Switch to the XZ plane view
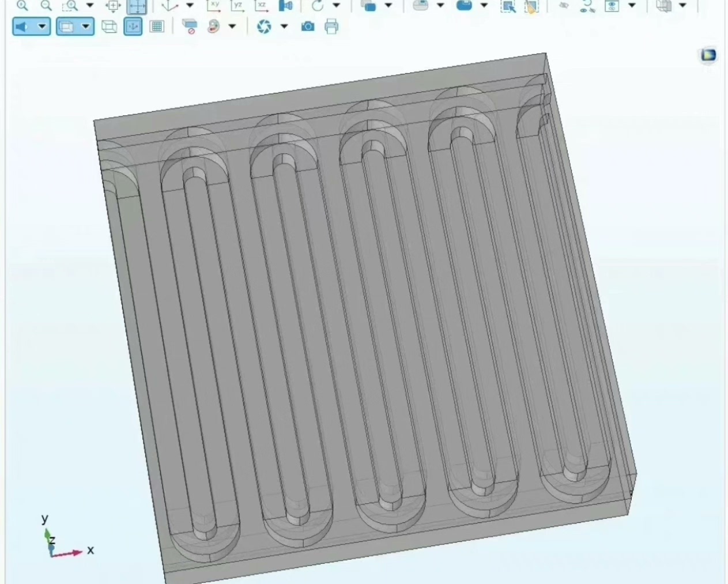Image resolution: width=728 pixels, height=584 pixels. click(x=262, y=6)
